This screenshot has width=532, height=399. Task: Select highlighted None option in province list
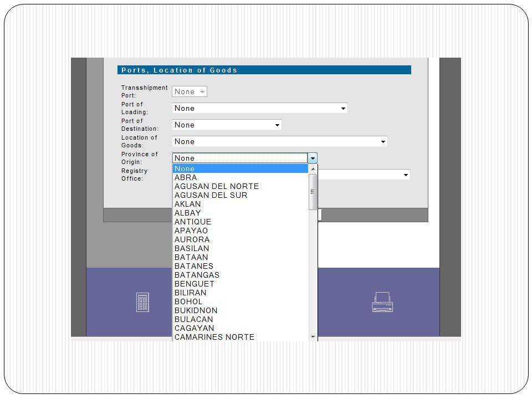[x=240, y=168]
